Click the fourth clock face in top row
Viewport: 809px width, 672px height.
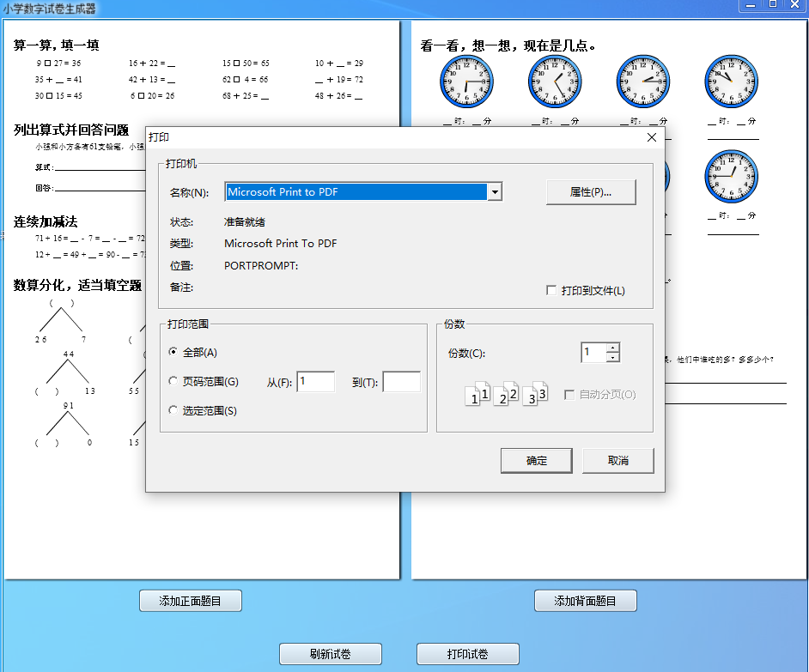[x=731, y=82]
